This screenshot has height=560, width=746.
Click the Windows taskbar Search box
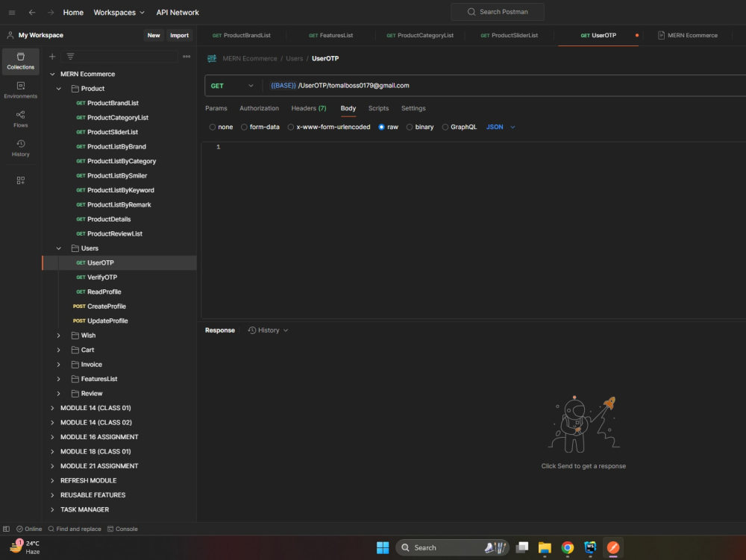pos(453,547)
